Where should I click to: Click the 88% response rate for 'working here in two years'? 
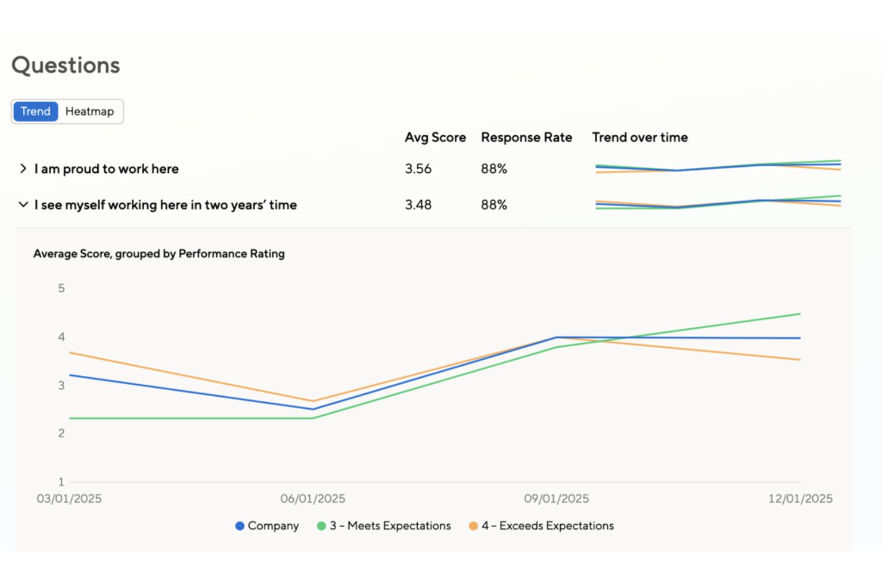(494, 205)
